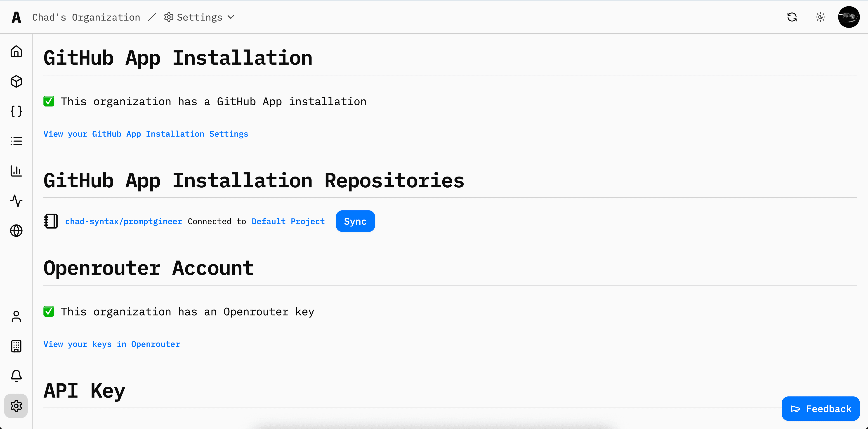Toggle the light/dark theme sun icon

click(x=821, y=17)
